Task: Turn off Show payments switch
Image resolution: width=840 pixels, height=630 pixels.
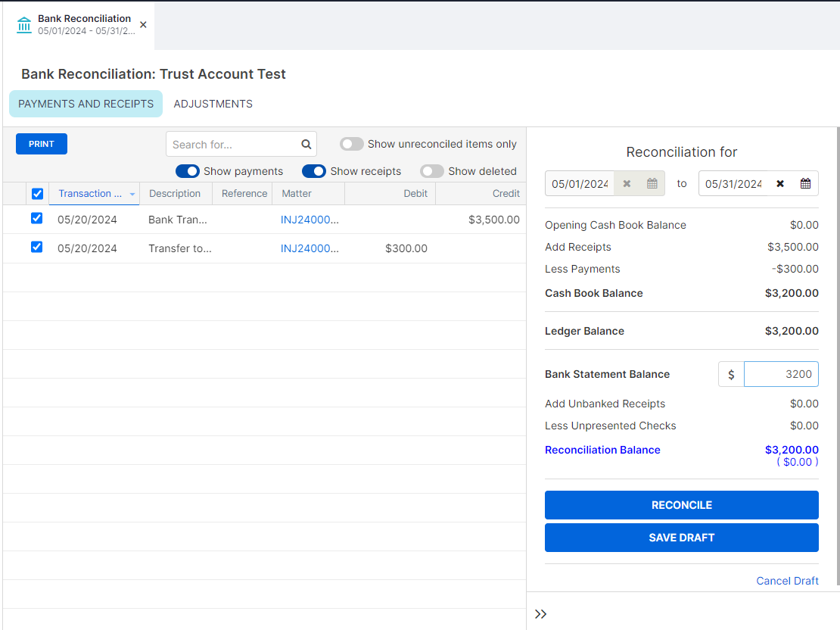Action: pyautogui.click(x=188, y=171)
